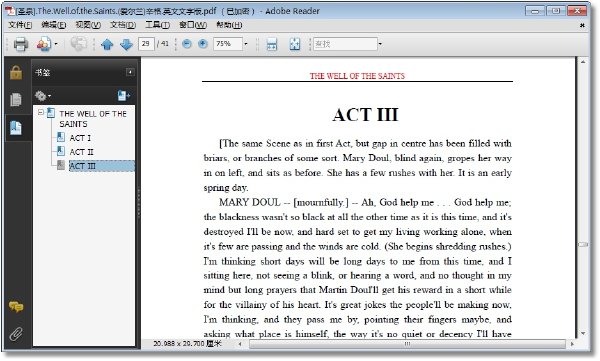Open the find box dropdown arrow
Viewport: 600px width, 361px height.
click(380, 44)
